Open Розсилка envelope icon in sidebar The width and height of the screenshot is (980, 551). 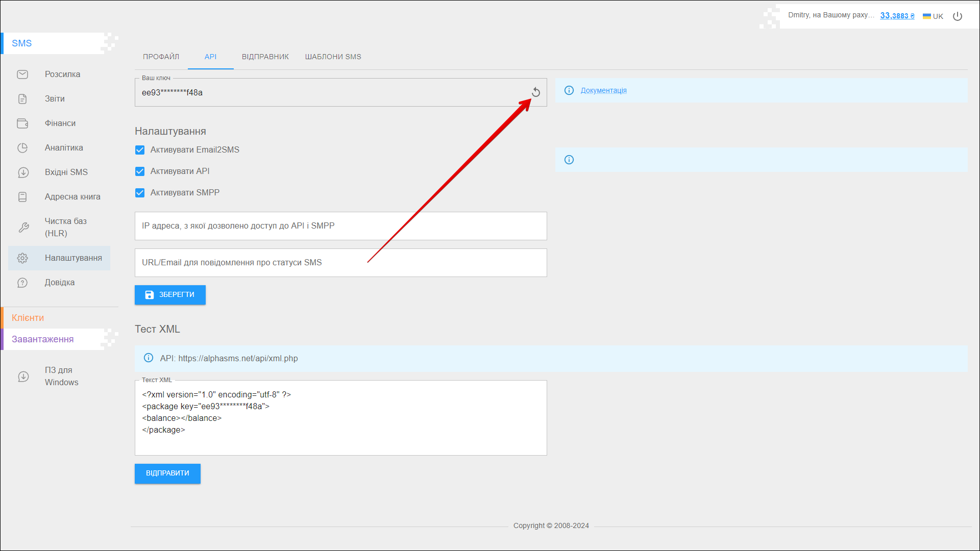22,74
